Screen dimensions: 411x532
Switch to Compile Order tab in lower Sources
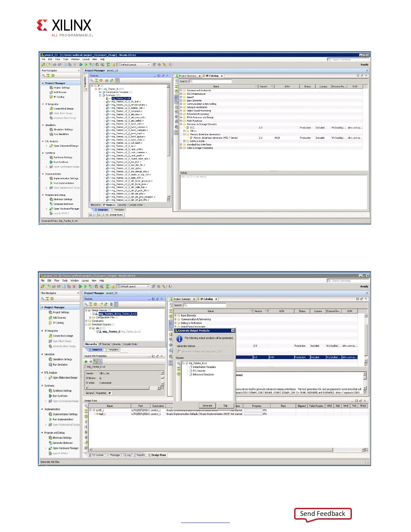[x=130, y=344]
